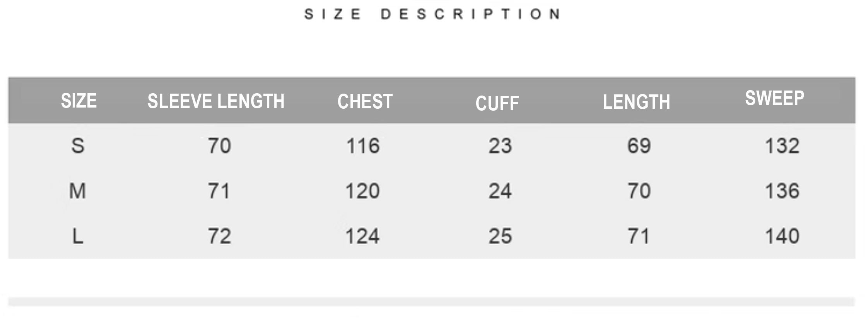The height and width of the screenshot is (318, 868).
Task: Select the CUFF column header
Action: [x=497, y=103]
